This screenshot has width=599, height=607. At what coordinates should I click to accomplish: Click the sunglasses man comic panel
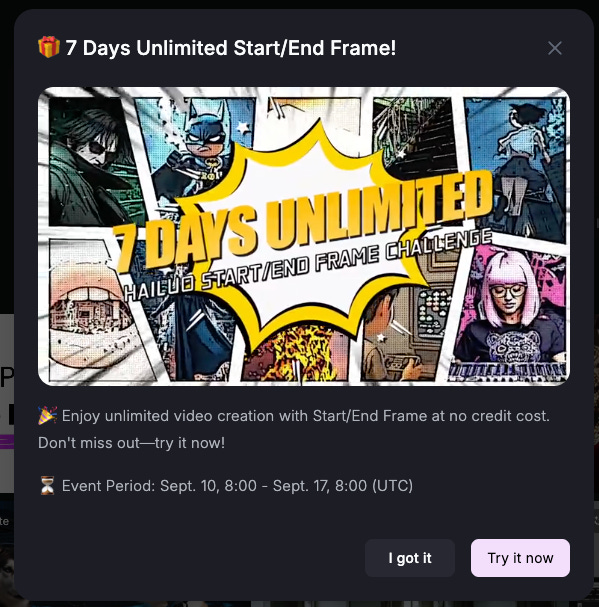91,161
